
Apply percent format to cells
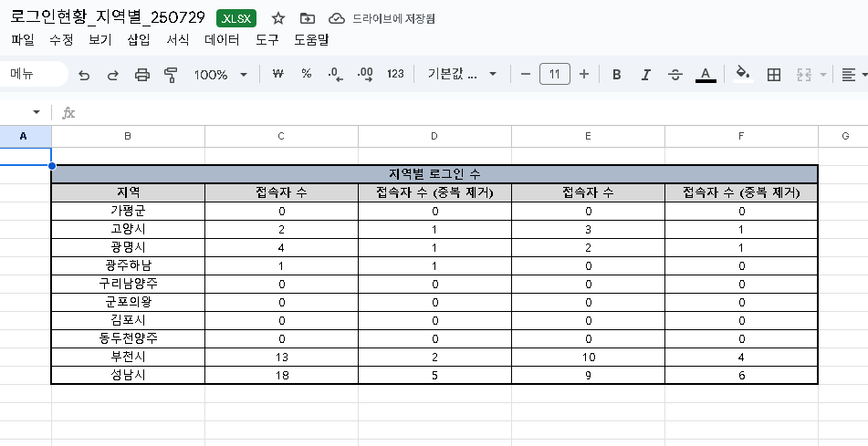pyautogui.click(x=307, y=74)
